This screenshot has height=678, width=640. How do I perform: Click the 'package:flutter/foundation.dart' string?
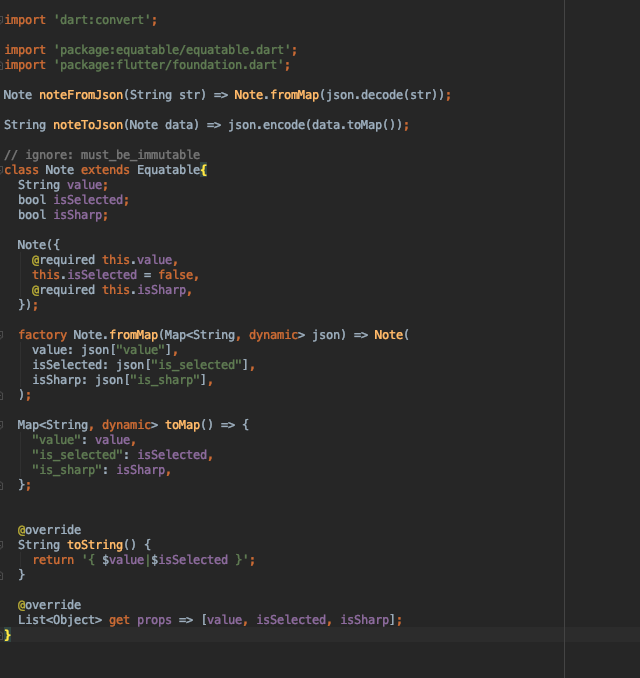169,65
